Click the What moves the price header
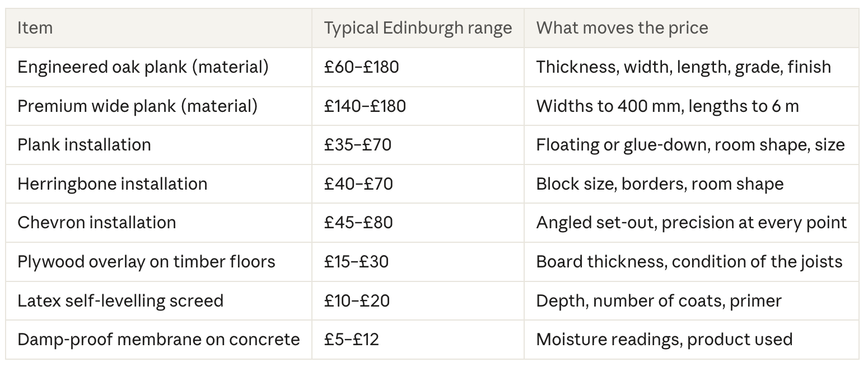The width and height of the screenshot is (868, 367). click(691, 28)
